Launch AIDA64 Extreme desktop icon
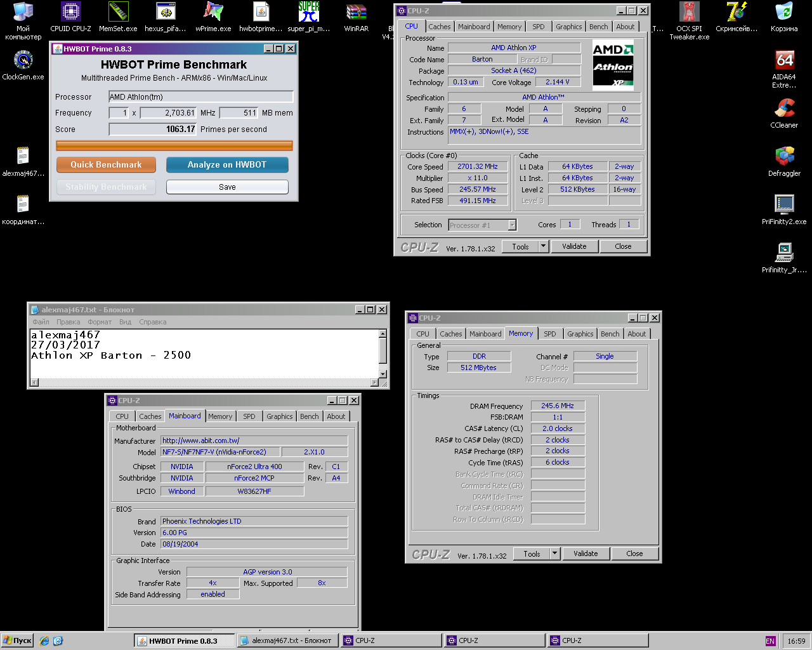This screenshot has height=650, width=812. pos(784,69)
